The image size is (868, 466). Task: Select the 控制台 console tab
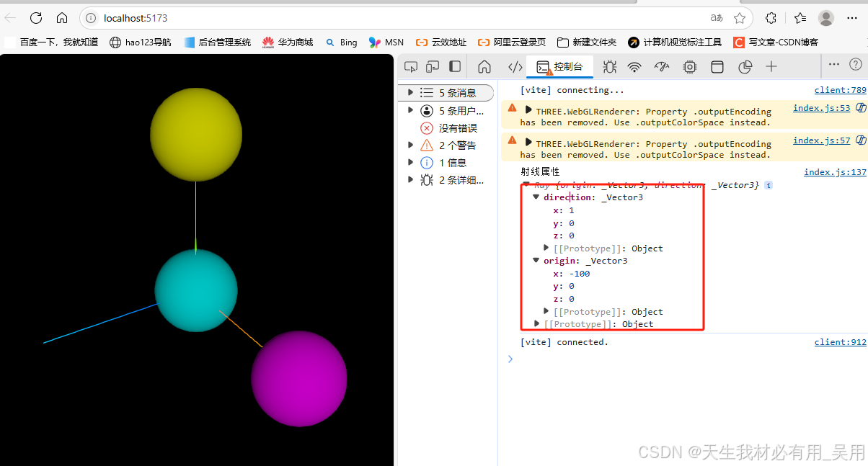559,67
